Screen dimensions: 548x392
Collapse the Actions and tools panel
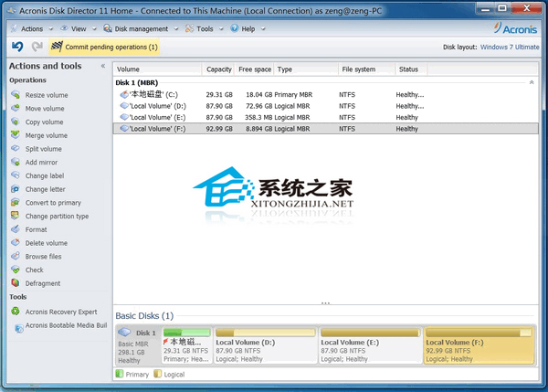click(102, 67)
